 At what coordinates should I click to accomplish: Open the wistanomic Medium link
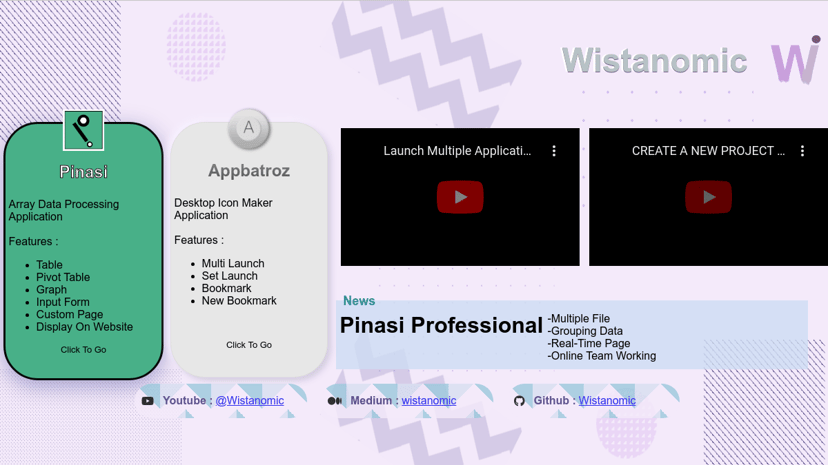click(429, 401)
